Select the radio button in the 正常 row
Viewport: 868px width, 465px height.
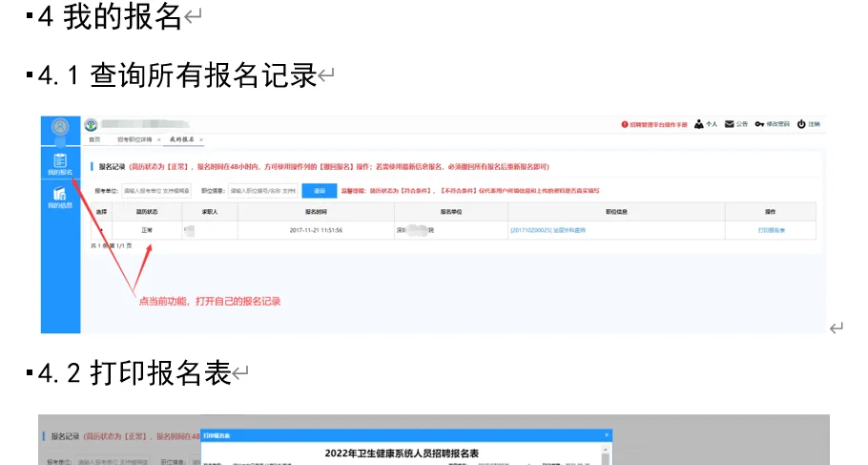click(x=101, y=230)
